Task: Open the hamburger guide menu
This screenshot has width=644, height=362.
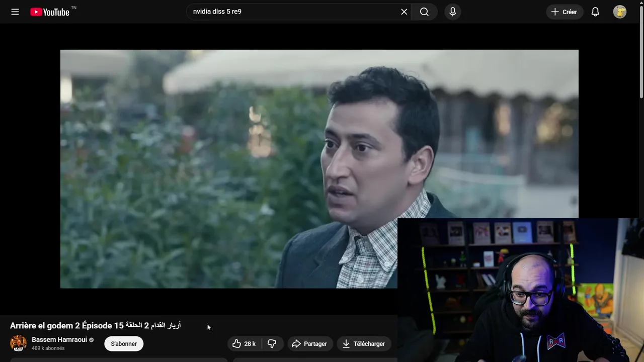Action: (15, 12)
